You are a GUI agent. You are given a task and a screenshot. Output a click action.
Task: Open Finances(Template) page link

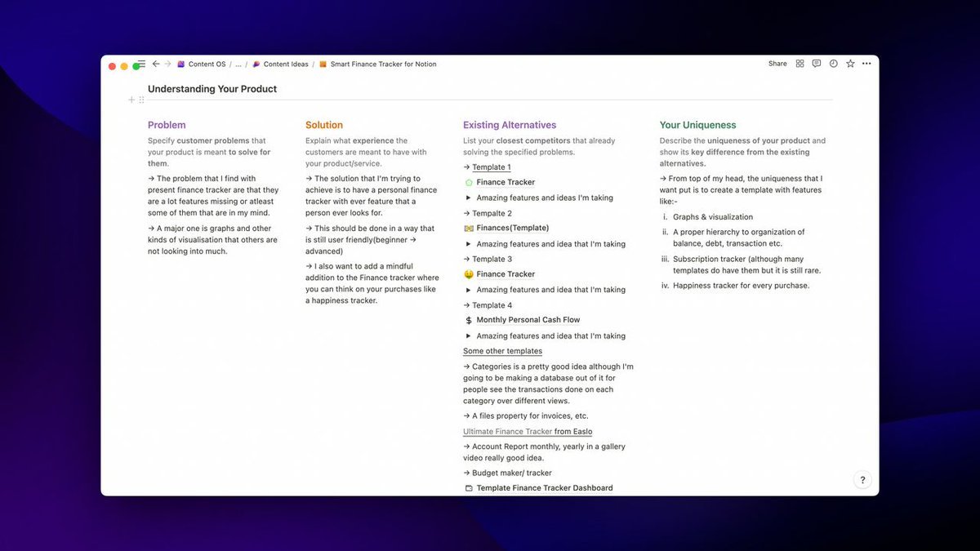(x=513, y=228)
